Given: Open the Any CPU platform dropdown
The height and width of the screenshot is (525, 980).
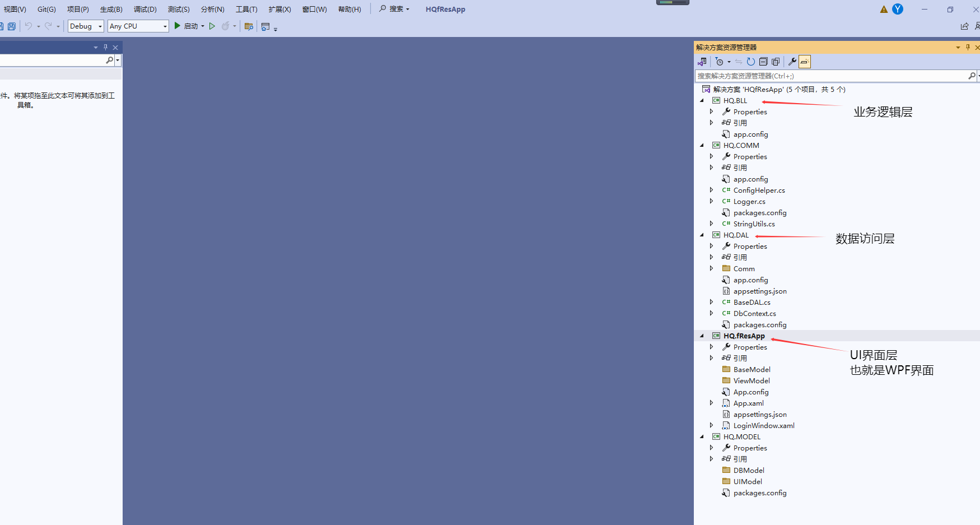Looking at the screenshot, I should (138, 26).
